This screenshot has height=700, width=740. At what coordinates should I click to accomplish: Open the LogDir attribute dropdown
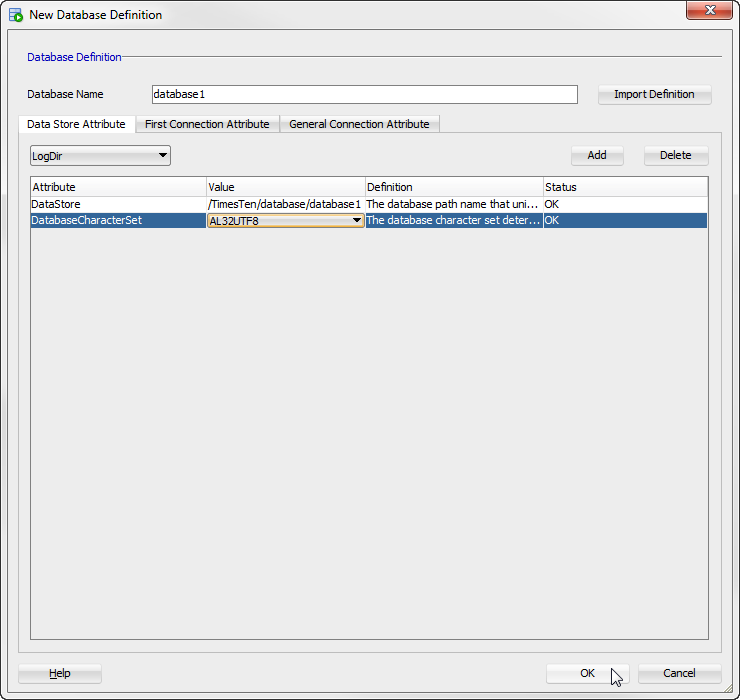tap(100, 156)
